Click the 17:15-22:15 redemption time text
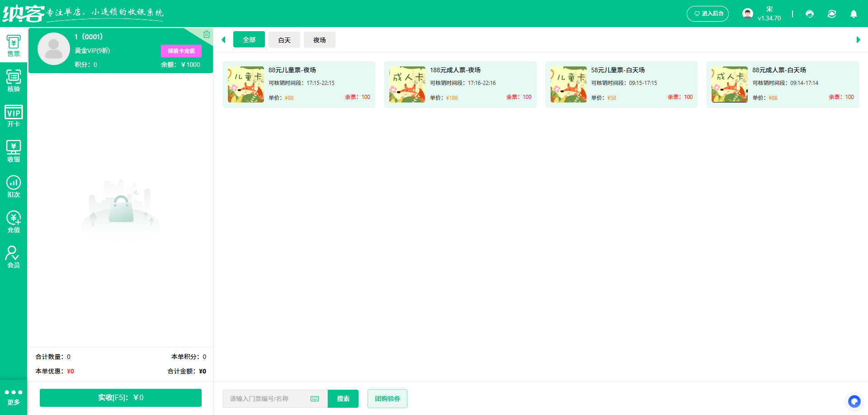The image size is (868, 415). click(321, 83)
